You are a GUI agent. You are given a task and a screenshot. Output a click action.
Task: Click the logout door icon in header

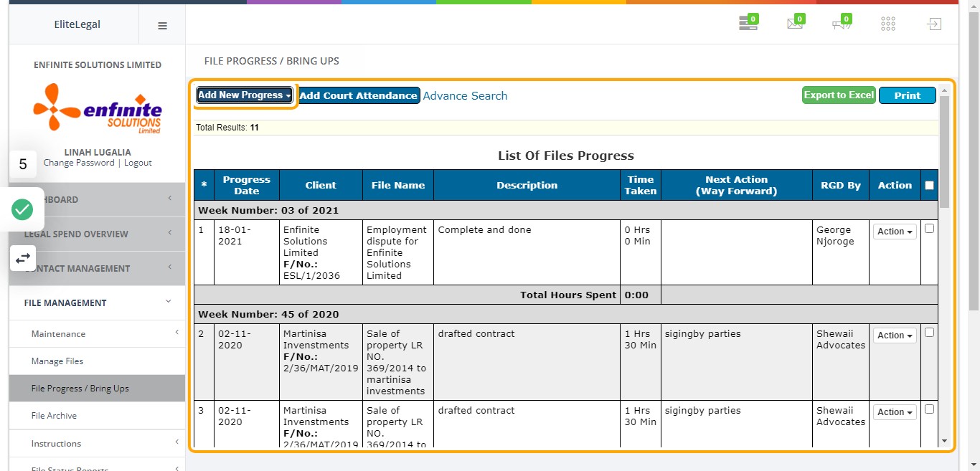coord(933,24)
